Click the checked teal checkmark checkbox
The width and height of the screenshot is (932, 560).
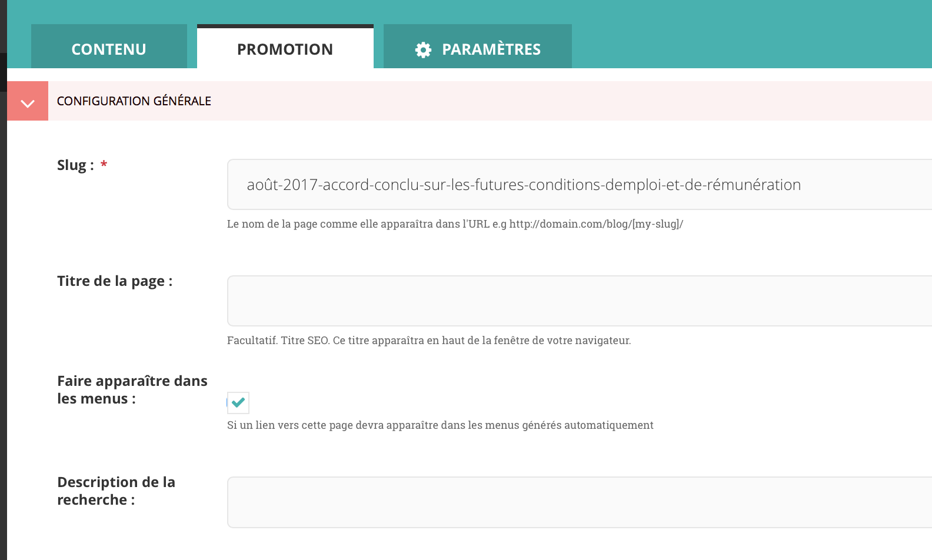[238, 402]
